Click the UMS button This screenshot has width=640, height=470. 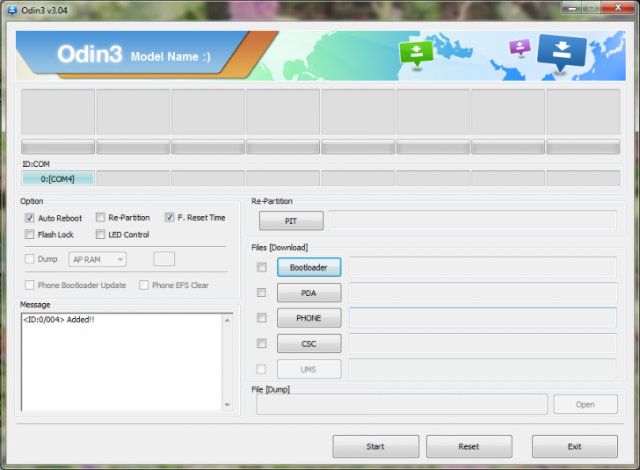(309, 369)
